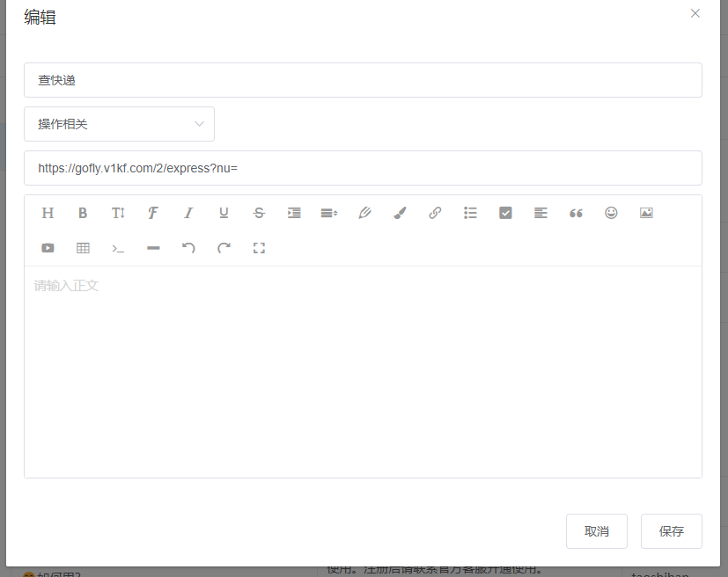Click the Heading (H) toolbar icon
This screenshot has width=728, height=577.
(48, 213)
